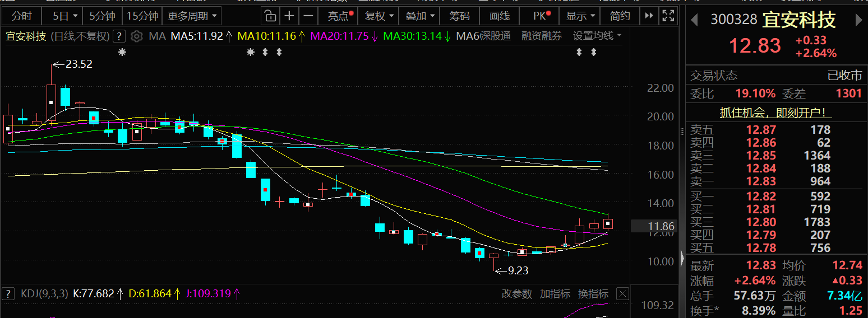
Task: Click the 换指标 switch indicator link
Action: pyautogui.click(x=593, y=293)
